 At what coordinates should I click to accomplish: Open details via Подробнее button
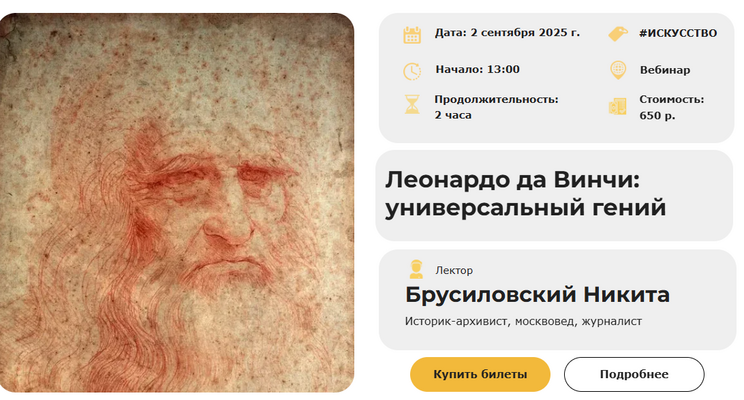634,374
